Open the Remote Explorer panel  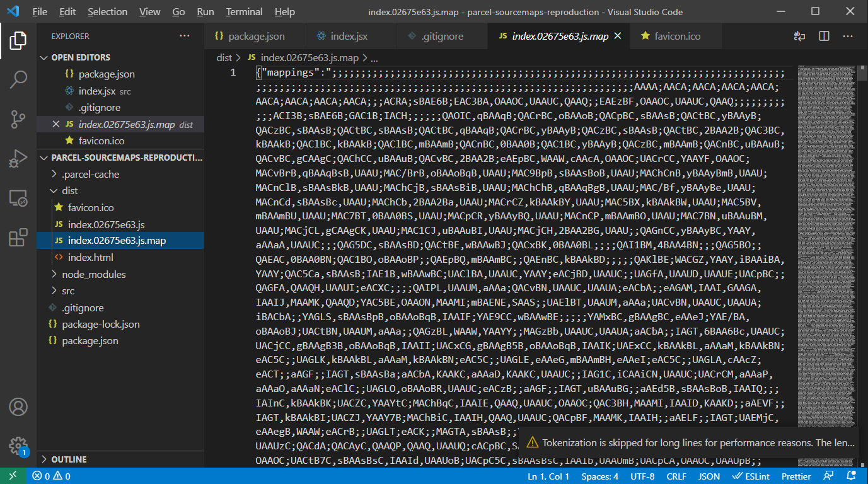[18, 199]
